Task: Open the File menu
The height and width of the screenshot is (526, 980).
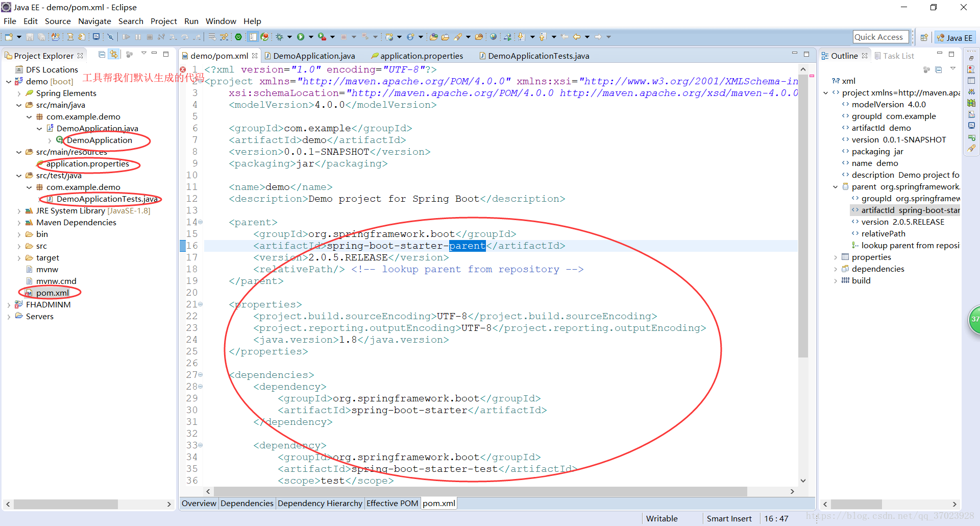Action: point(10,21)
